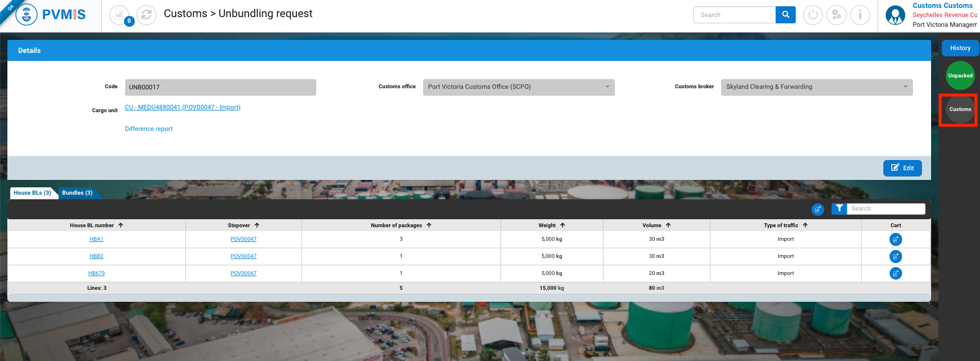Click the magnifier search button in the header
Screen dimensions: 980x361
click(x=785, y=15)
